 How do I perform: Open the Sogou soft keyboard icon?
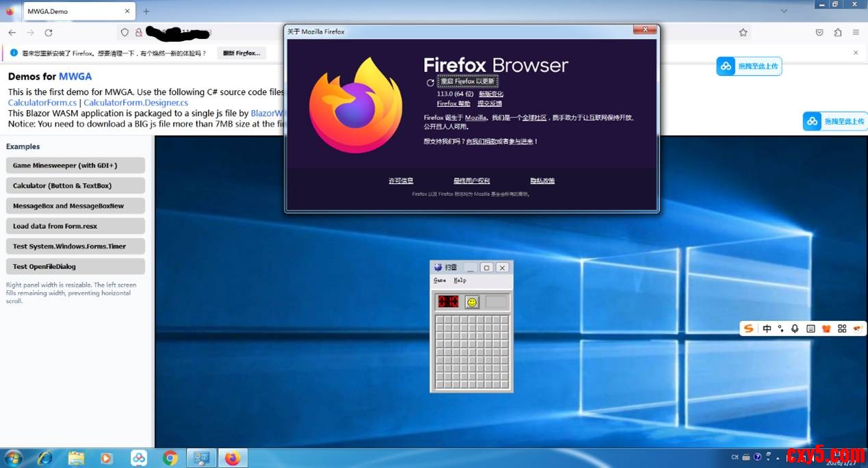pos(811,328)
